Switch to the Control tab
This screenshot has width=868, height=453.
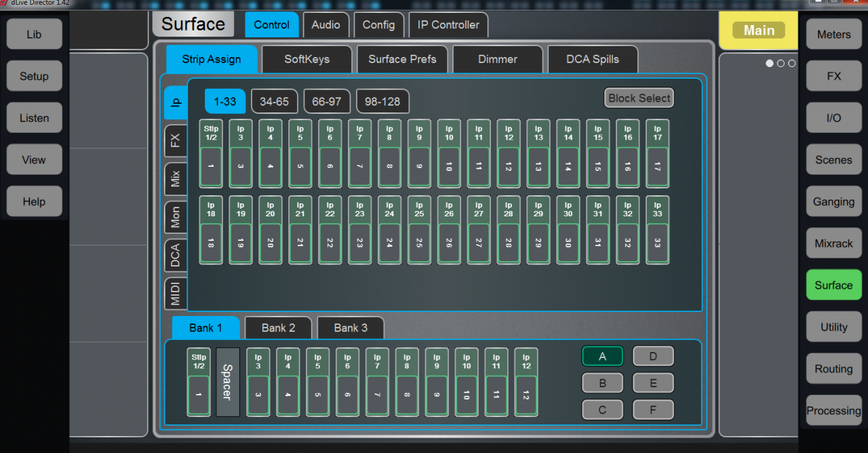[x=271, y=25]
